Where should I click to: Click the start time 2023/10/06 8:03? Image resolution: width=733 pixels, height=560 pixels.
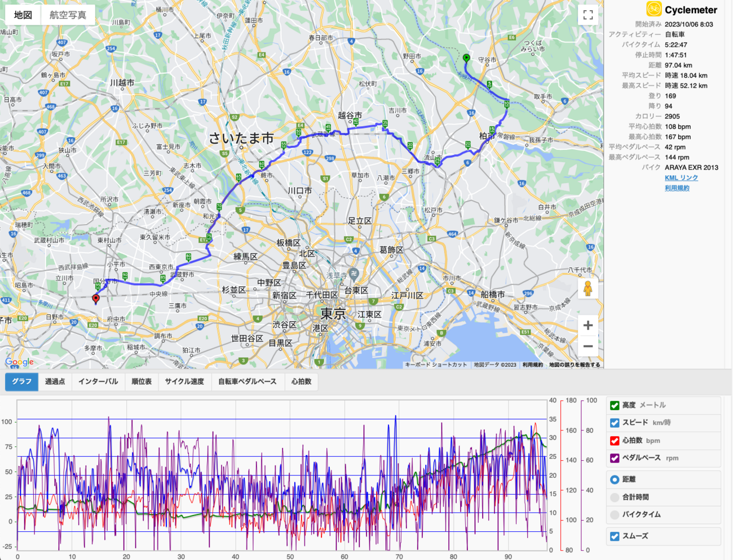689,24
